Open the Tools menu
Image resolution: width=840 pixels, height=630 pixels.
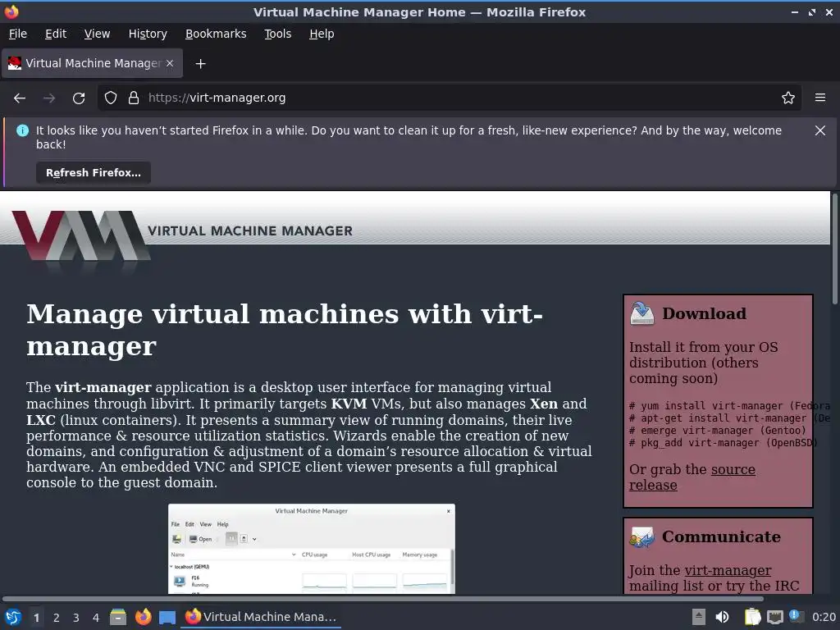point(277,34)
